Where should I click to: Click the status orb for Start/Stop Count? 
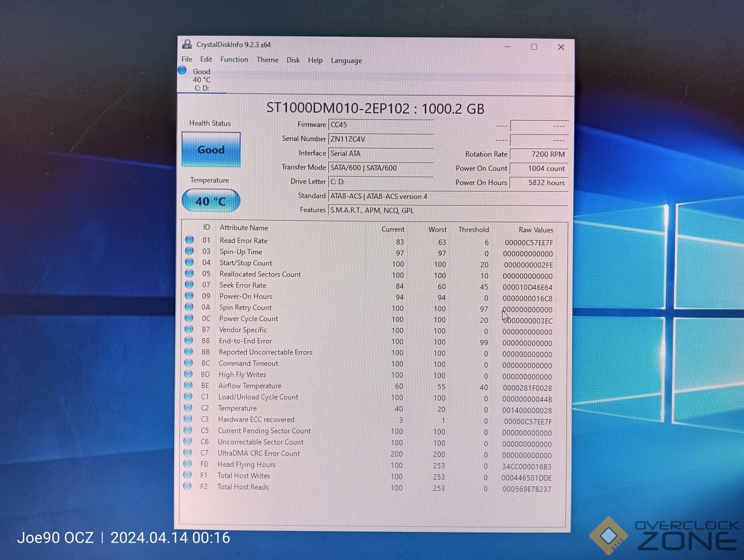(190, 262)
